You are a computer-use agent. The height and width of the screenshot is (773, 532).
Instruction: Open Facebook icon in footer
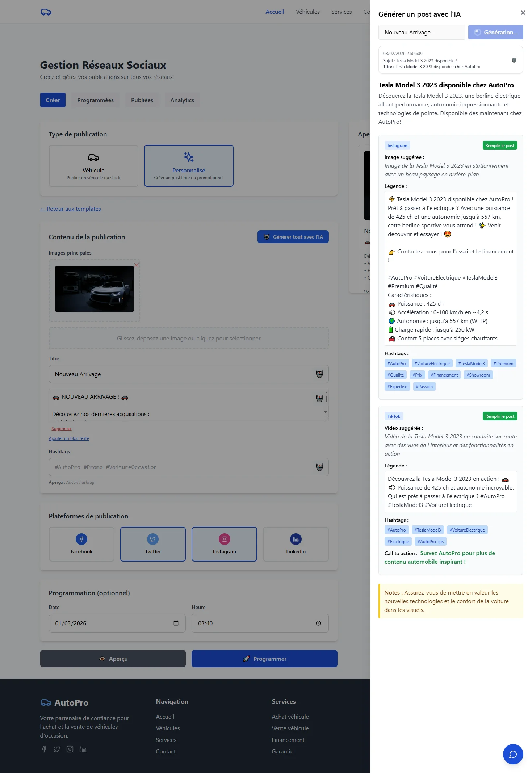tap(44, 749)
